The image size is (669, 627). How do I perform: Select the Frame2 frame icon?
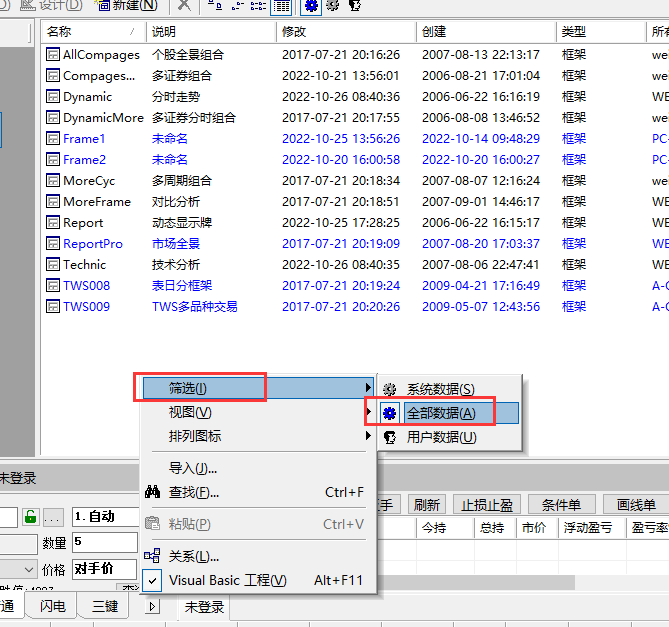52,160
